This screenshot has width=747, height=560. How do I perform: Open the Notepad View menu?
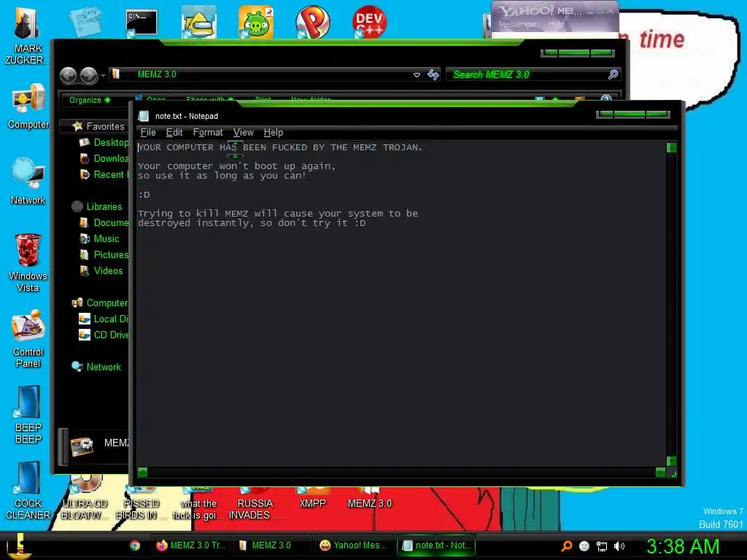pyautogui.click(x=244, y=133)
